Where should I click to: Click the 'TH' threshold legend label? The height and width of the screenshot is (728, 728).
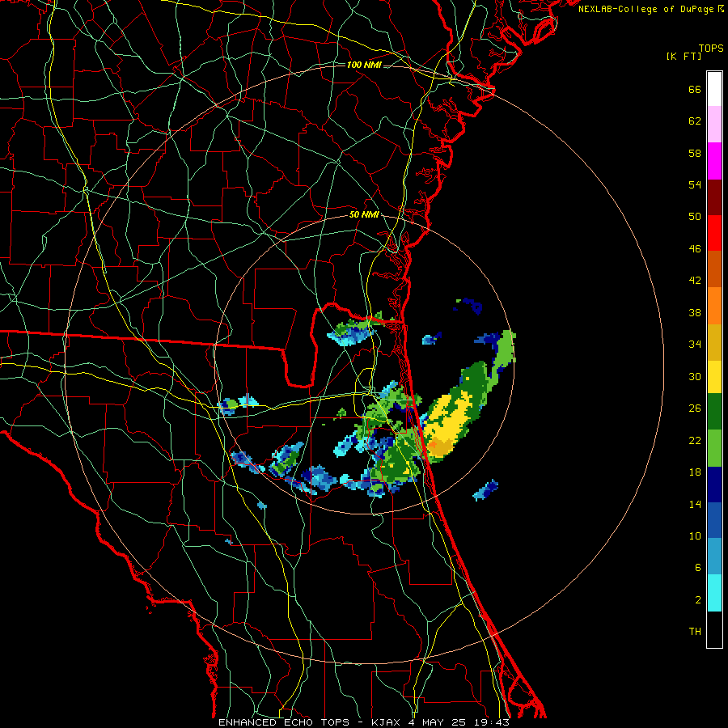click(695, 632)
